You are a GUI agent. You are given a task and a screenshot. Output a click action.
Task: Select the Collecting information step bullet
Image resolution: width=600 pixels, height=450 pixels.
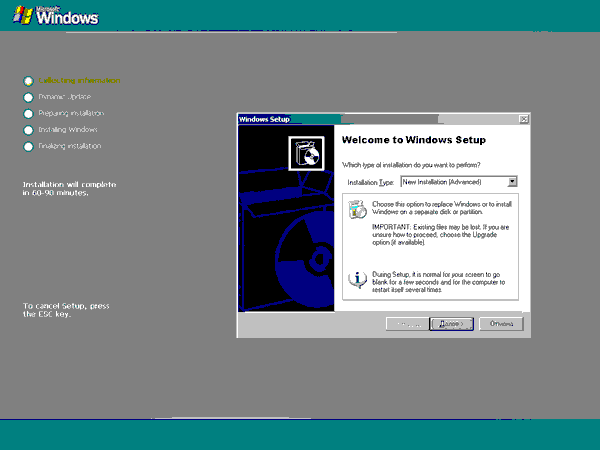pos(28,81)
